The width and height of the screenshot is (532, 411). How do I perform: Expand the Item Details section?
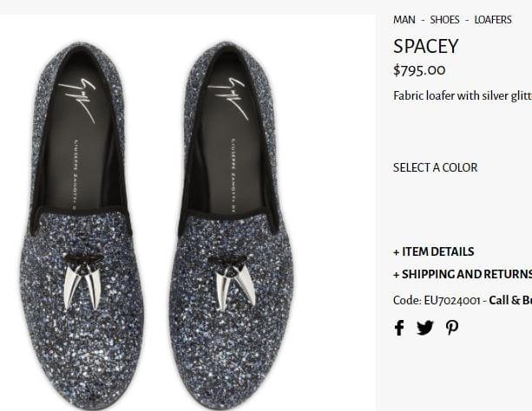pos(433,251)
